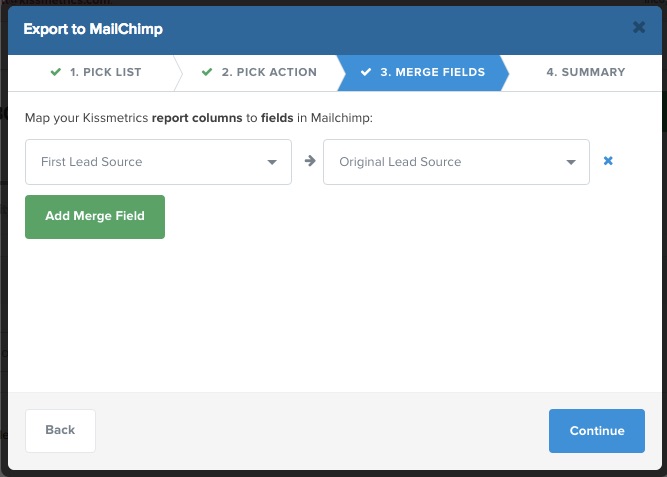Go to the 2. Pick Action step
Screen dimensions: 667x477
(259, 73)
